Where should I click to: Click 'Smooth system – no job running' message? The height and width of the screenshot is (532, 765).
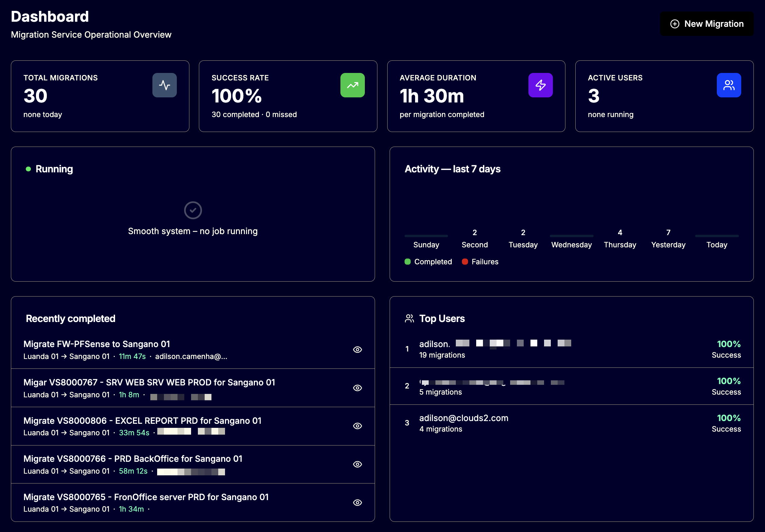pos(193,231)
